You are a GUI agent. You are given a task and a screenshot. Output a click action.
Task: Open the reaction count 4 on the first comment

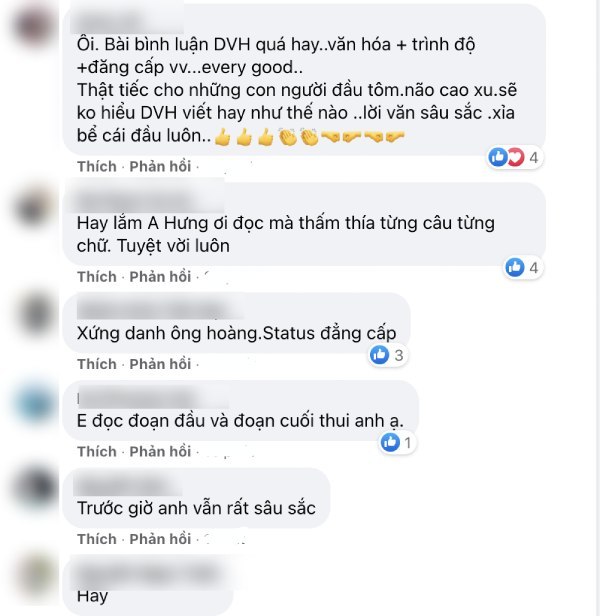click(533, 158)
